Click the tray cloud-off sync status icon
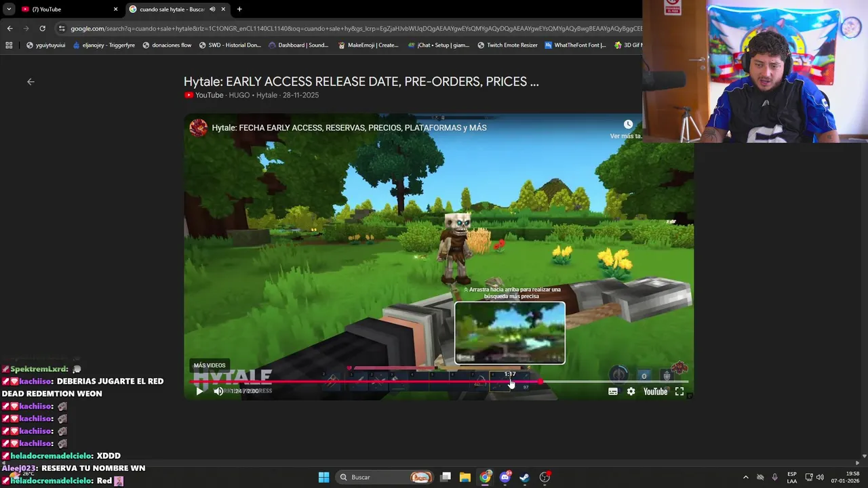Image resolution: width=868 pixels, height=488 pixels. 760,477
